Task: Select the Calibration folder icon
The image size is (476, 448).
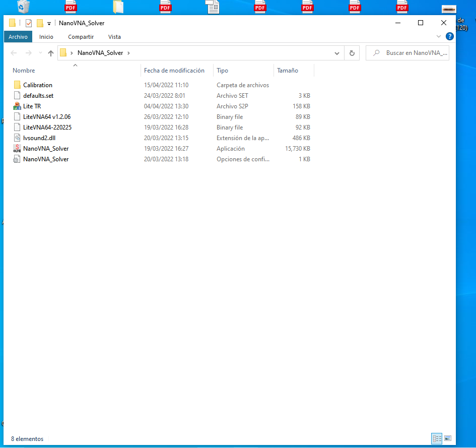Action: [17, 85]
